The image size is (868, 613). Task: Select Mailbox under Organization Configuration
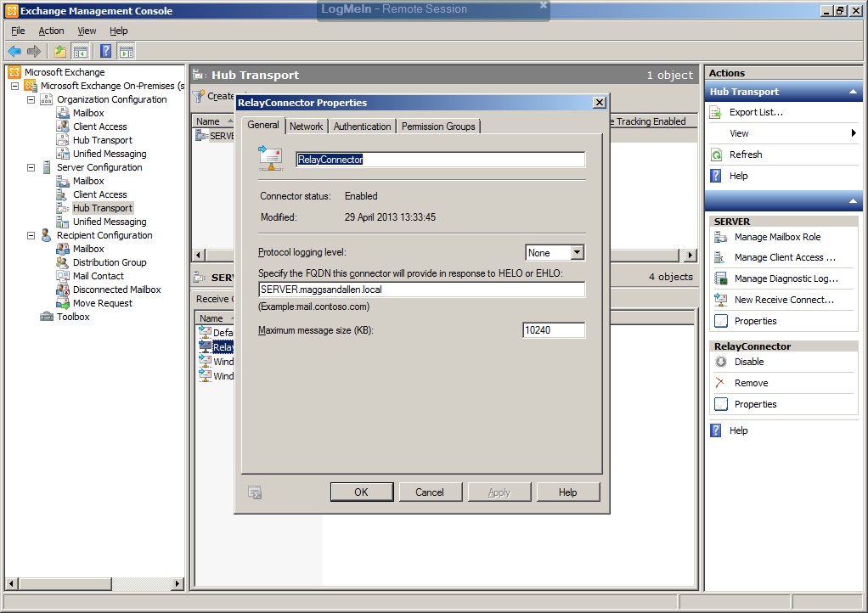pos(88,113)
